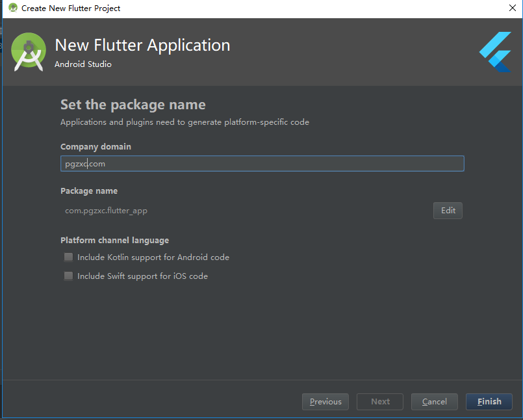Cancel the new Flutter project wizard
The height and width of the screenshot is (420, 523).
[x=434, y=401]
